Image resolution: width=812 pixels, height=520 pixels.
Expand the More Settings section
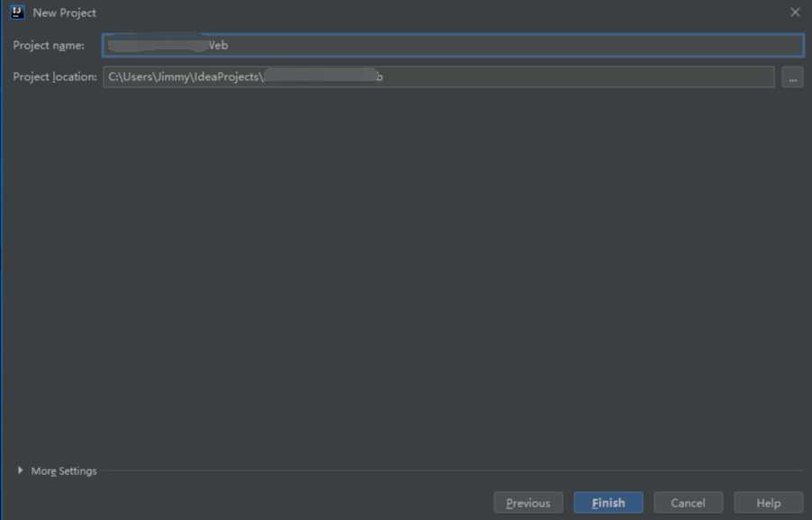pyautogui.click(x=20, y=471)
